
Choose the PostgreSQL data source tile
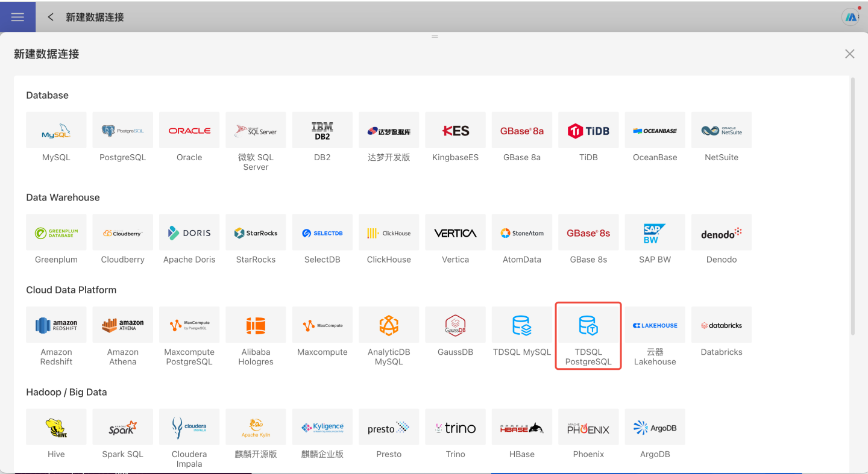122,130
